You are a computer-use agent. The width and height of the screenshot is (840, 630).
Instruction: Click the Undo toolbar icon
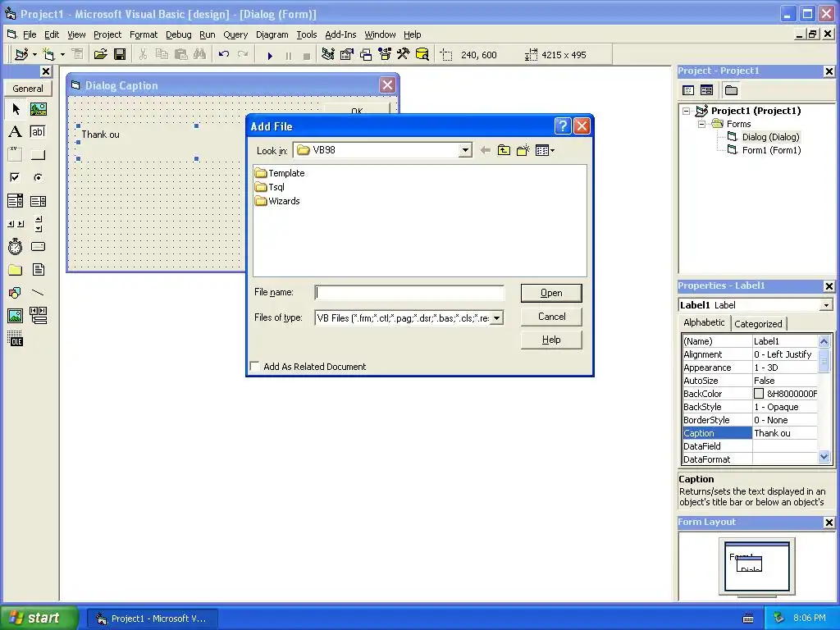pyautogui.click(x=224, y=54)
